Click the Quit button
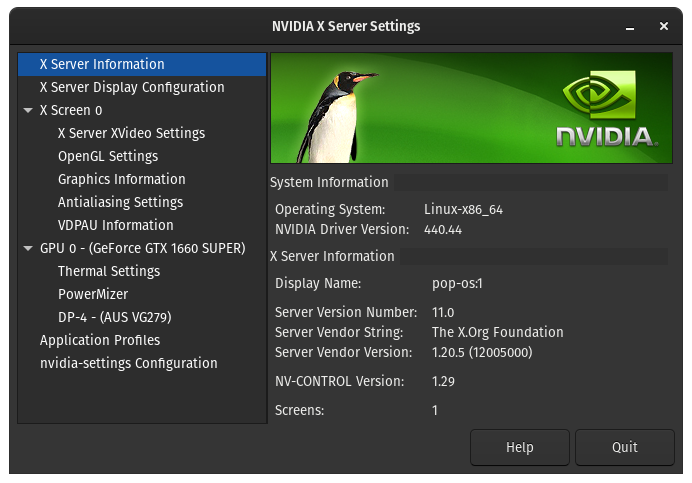 tap(625, 447)
